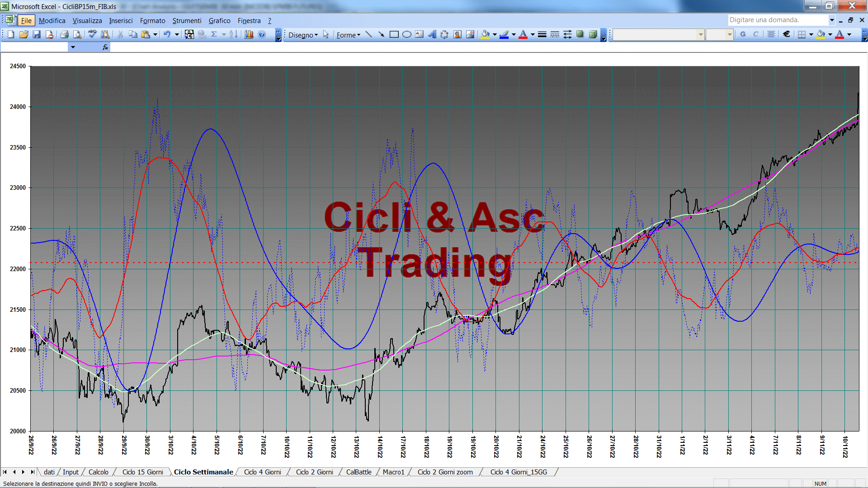This screenshot has width=868, height=488.
Task: Open the Excel Help question mark icon
Action: tap(262, 34)
